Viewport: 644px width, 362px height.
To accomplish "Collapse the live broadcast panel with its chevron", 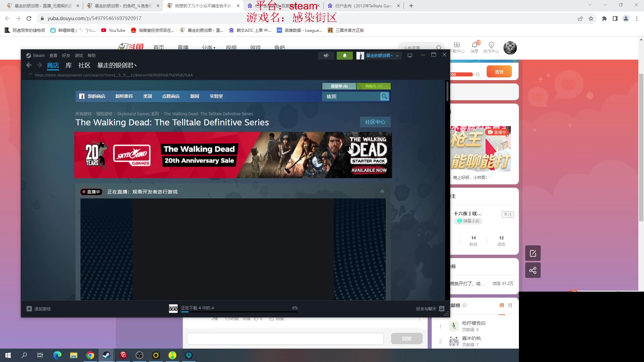I will tap(382, 191).
